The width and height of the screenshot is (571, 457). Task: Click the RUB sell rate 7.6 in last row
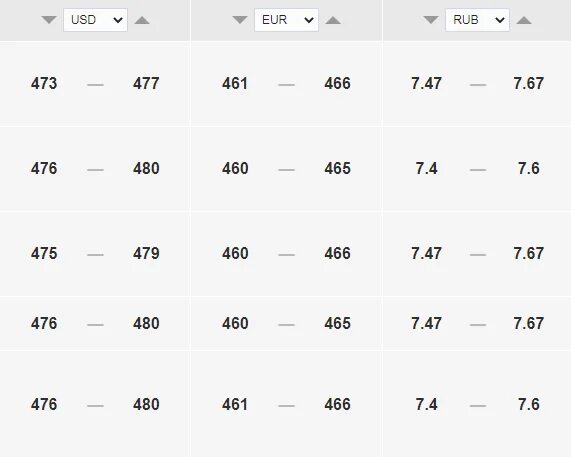529,405
